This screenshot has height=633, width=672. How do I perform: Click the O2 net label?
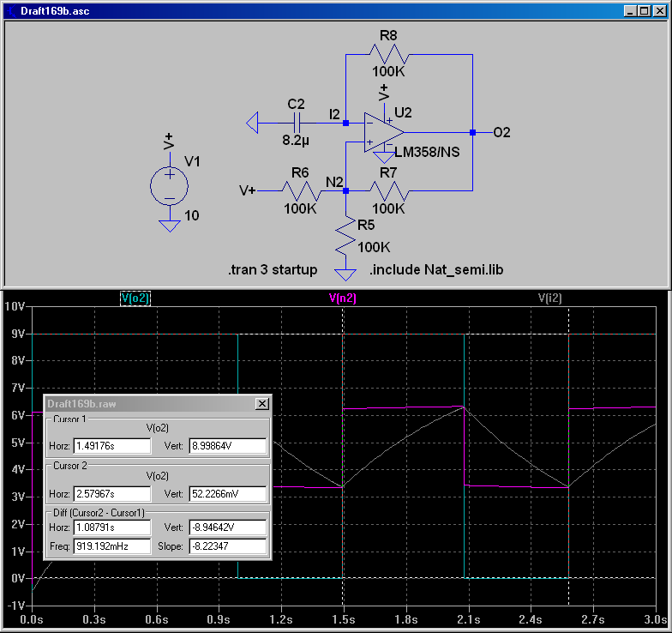coord(502,132)
